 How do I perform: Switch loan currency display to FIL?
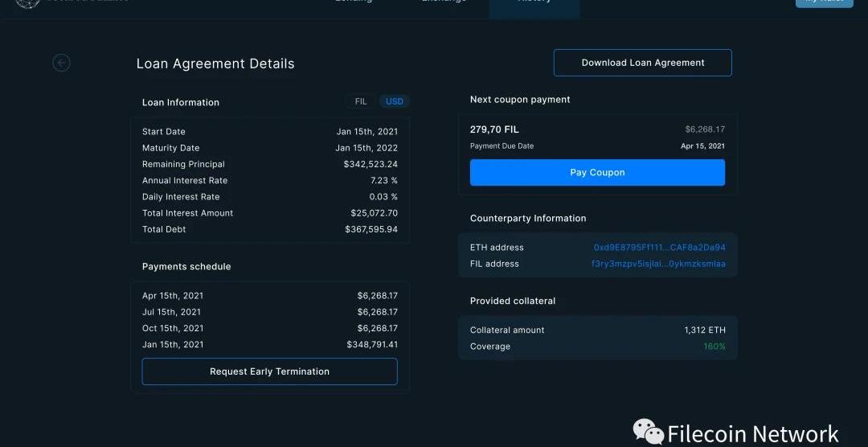tap(361, 101)
